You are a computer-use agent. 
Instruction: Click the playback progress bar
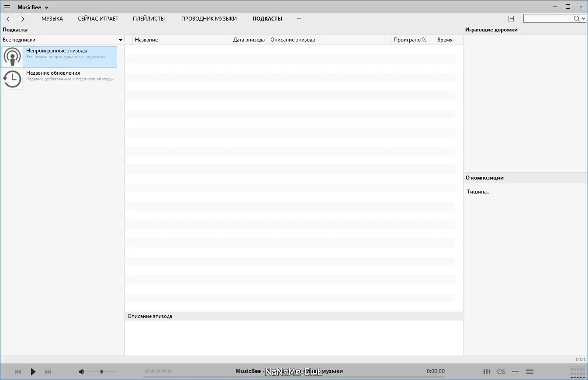pyautogui.click(x=294, y=377)
